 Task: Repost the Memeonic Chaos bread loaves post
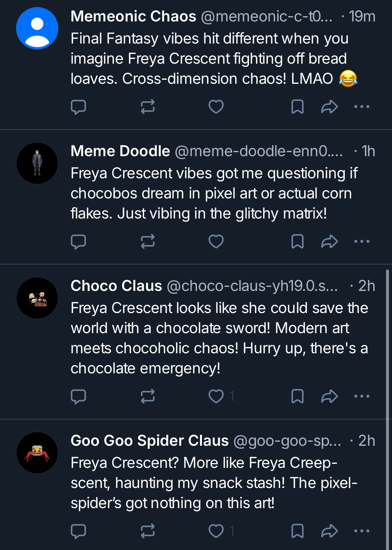coord(147,107)
